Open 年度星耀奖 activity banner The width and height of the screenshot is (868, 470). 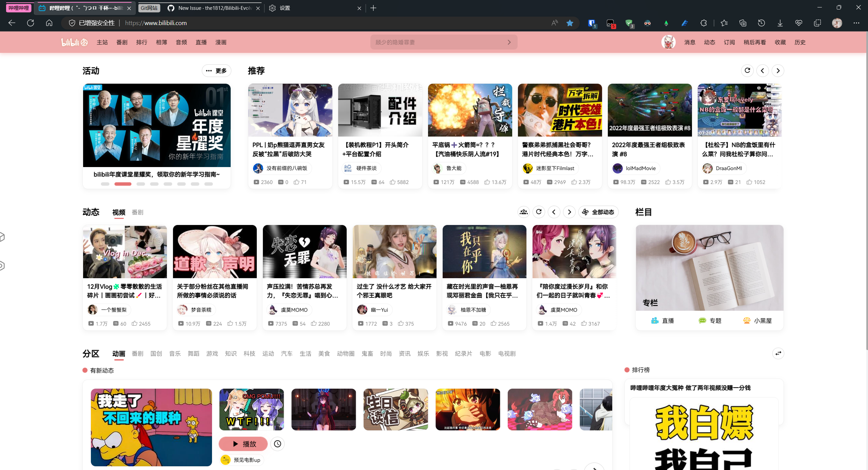coord(157,125)
